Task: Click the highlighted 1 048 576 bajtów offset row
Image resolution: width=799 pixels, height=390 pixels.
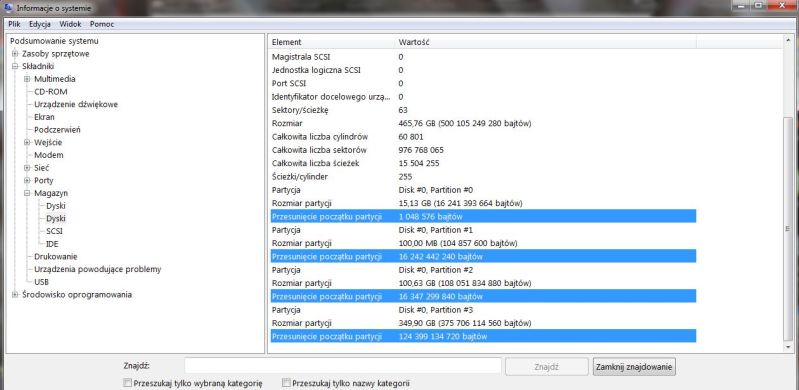Action: (x=483, y=217)
